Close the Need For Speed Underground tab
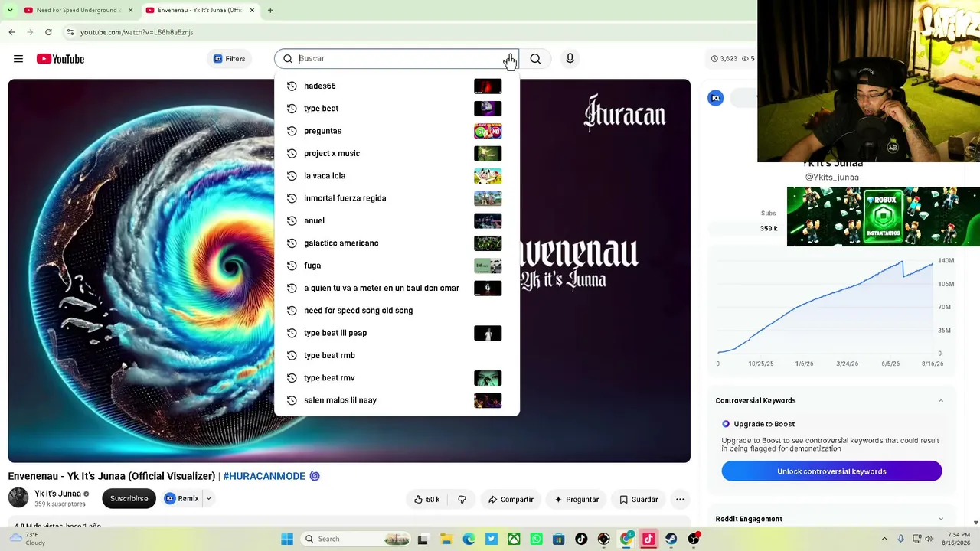This screenshot has height=551, width=980. 130,10
